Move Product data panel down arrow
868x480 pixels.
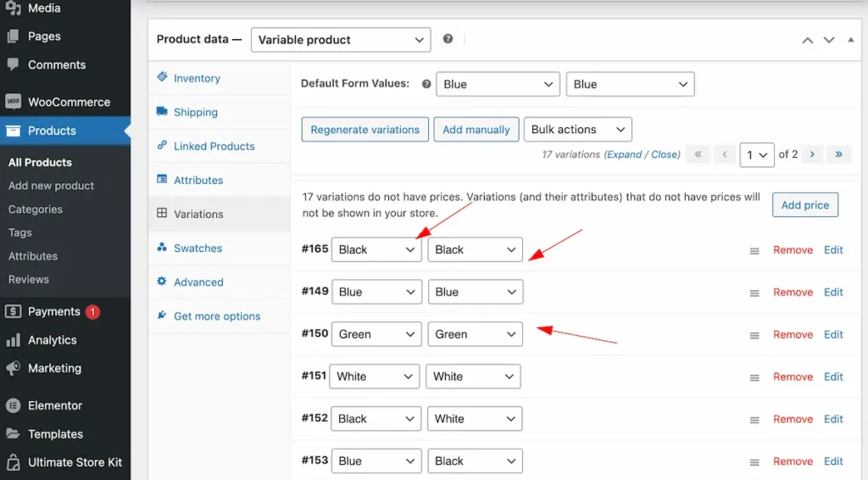point(829,40)
